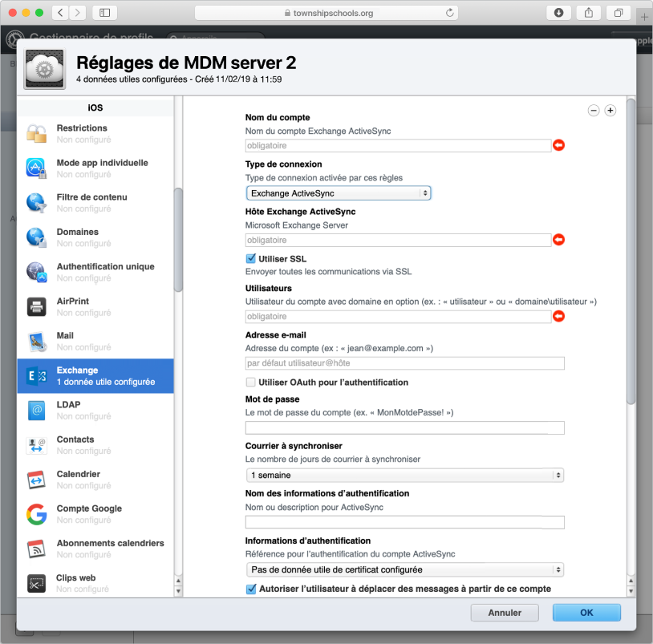Click the Clips web scissors icon

[x=37, y=583]
